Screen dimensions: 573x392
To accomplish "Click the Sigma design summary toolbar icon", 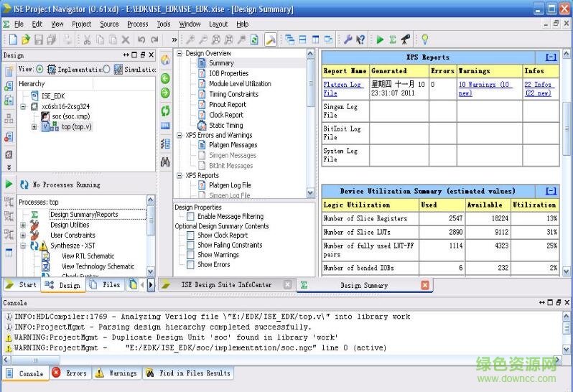I will pyautogui.click(x=393, y=39).
